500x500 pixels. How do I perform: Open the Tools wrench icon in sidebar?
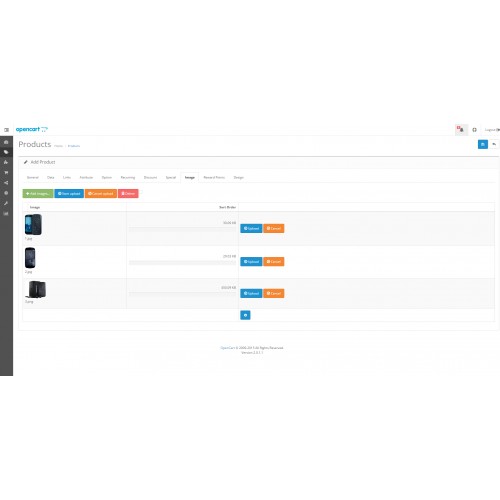pos(6,203)
